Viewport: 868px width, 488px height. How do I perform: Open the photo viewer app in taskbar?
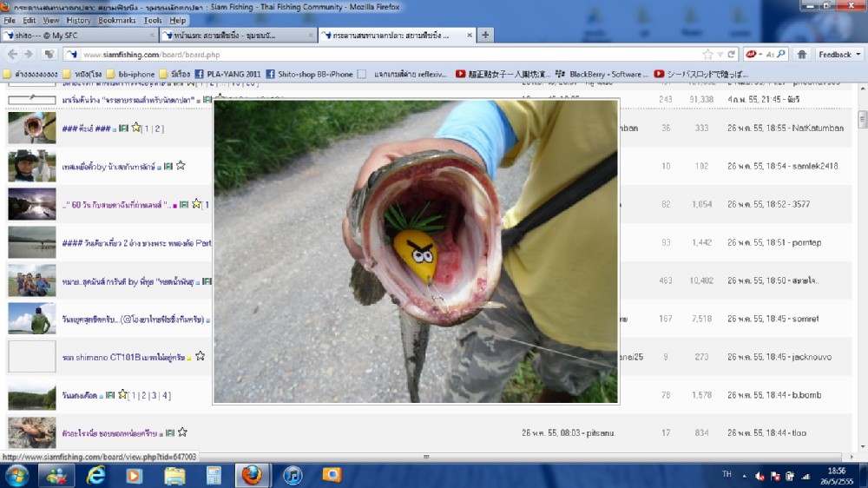point(332,475)
